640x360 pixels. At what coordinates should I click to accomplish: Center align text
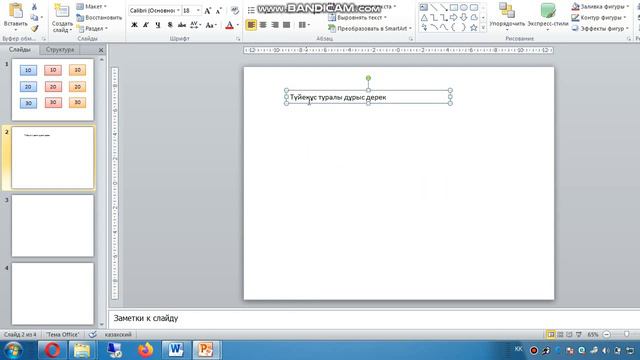tap(263, 25)
